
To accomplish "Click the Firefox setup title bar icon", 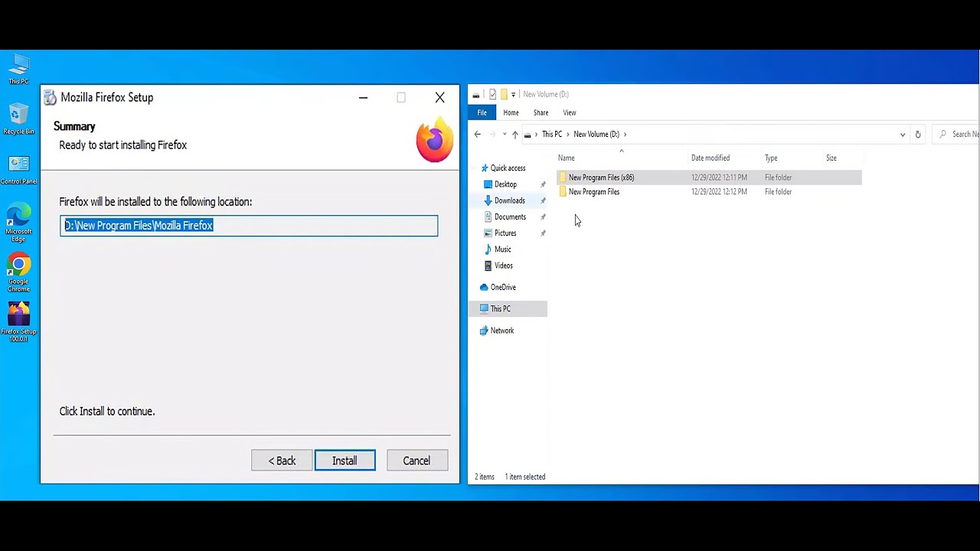I will click(50, 97).
